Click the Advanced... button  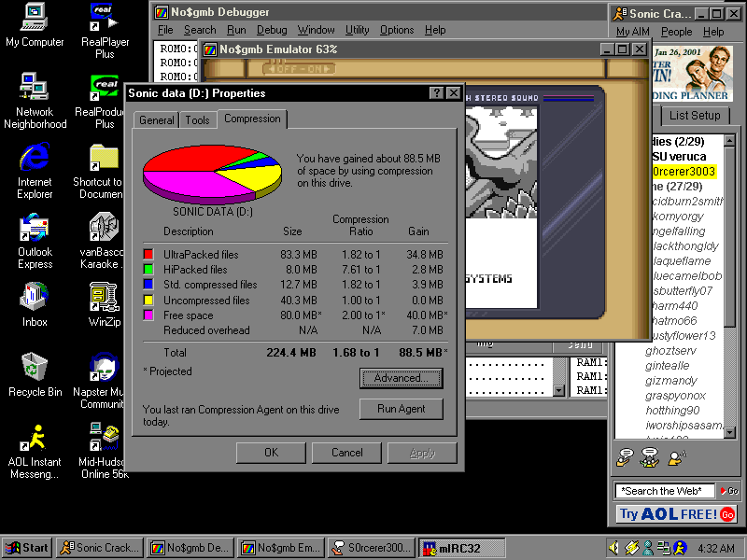tap(401, 378)
